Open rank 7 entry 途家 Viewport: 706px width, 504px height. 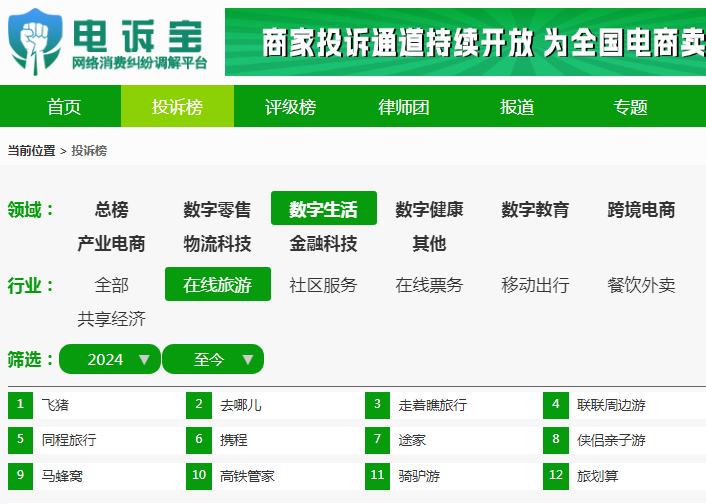(x=412, y=440)
